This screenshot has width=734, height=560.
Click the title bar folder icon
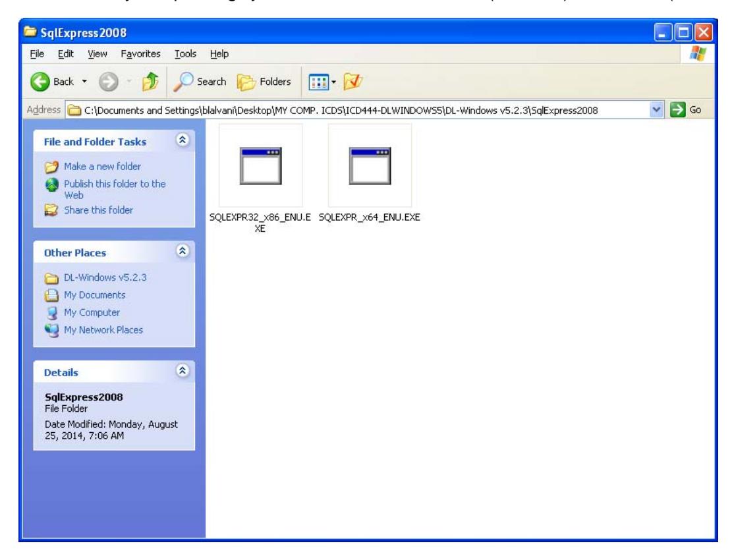point(30,32)
